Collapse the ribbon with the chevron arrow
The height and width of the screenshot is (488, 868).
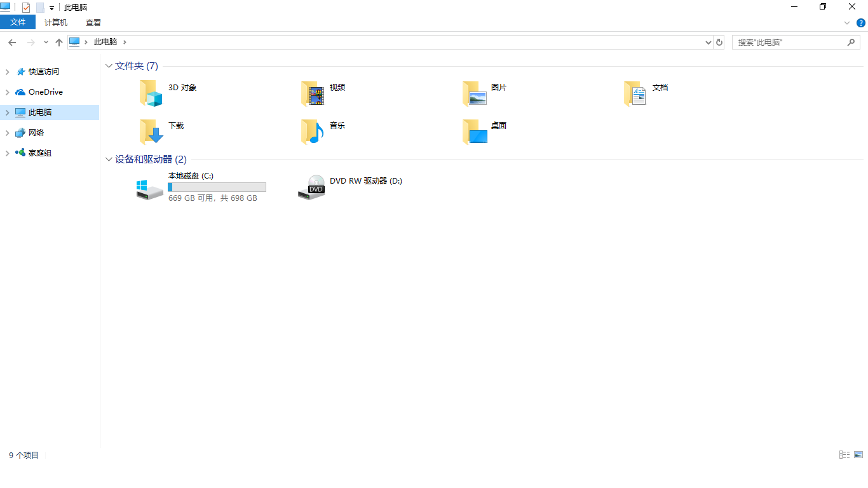(x=846, y=22)
